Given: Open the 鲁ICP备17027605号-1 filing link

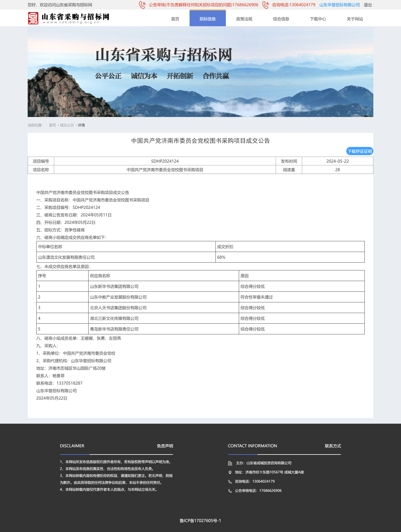Looking at the screenshot, I should (200, 520).
